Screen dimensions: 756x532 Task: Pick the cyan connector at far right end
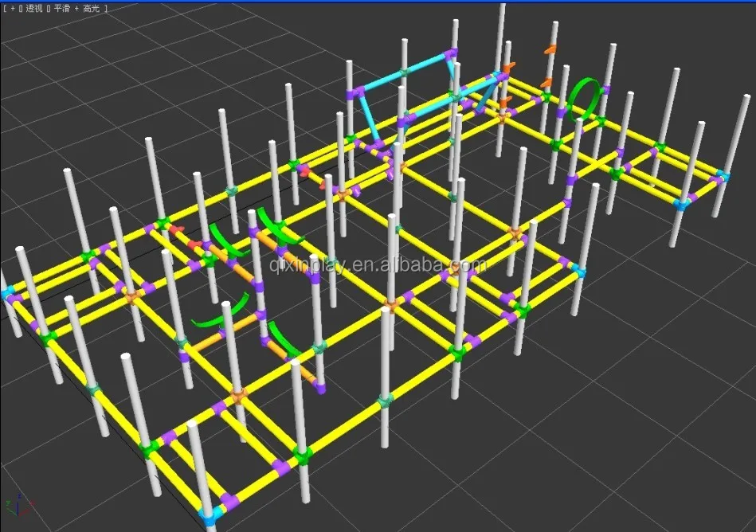point(722,175)
